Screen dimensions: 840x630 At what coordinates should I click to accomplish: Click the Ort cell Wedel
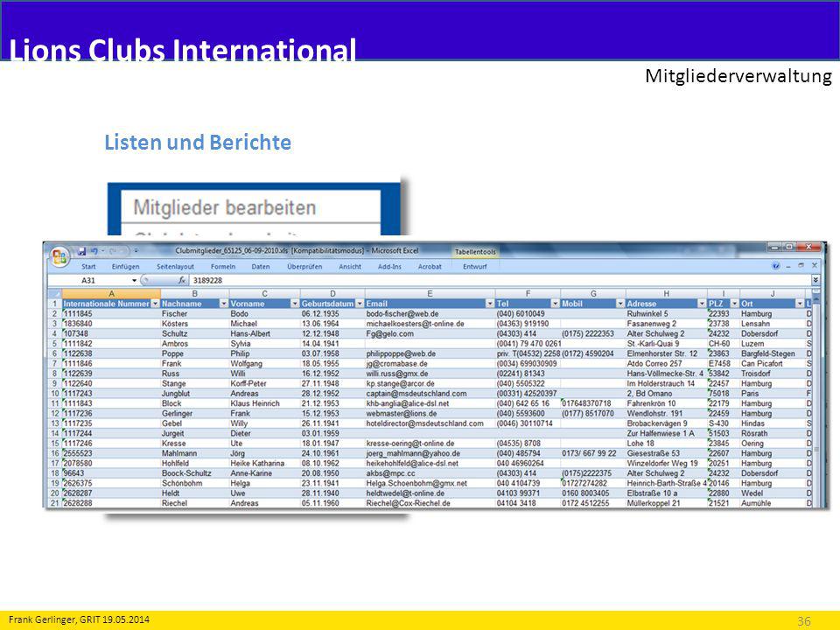tap(752, 493)
